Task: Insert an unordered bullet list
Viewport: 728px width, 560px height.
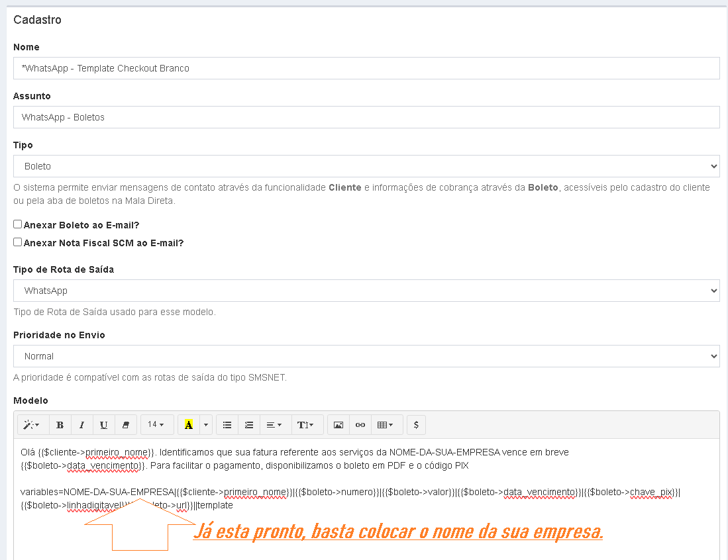Action: pyautogui.click(x=227, y=425)
